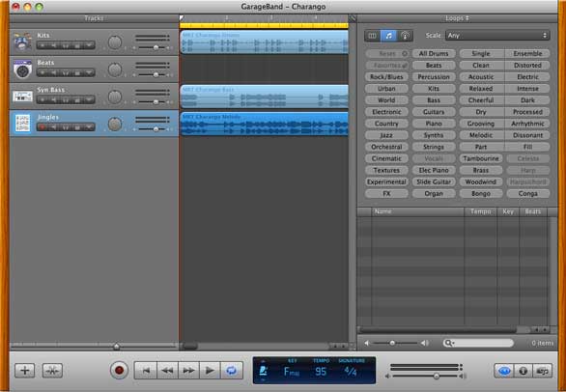The height and width of the screenshot is (392, 566).
Task: Play the Charango project
Action: click(x=210, y=371)
